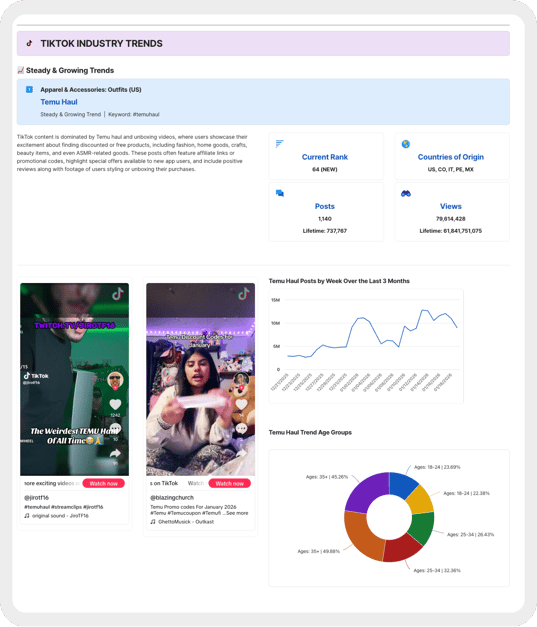Play the blazingchurch Temu Discount Codes video

click(x=200, y=379)
